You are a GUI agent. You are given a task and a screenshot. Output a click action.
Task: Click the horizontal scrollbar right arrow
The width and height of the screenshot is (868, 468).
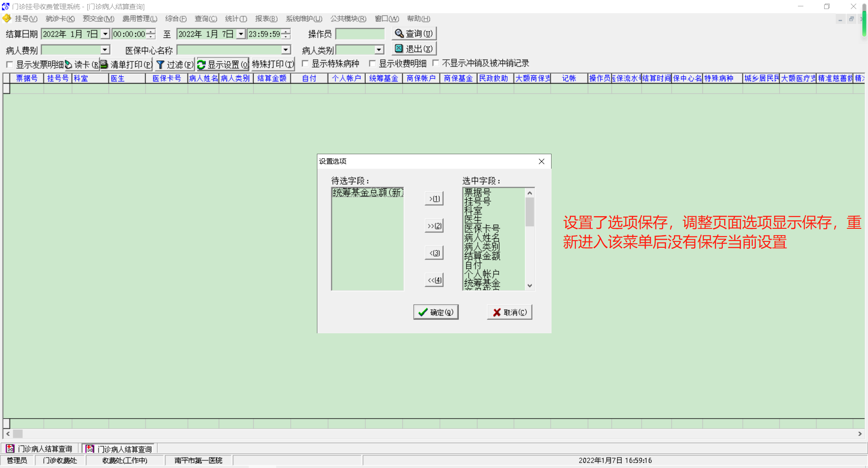coord(859,434)
